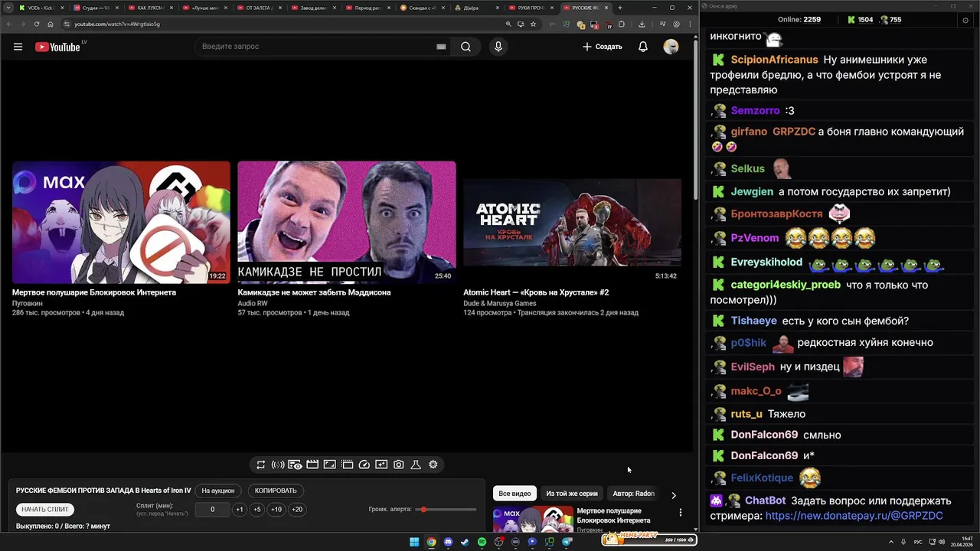Open Dude & Marusya Games channel link

(x=499, y=303)
